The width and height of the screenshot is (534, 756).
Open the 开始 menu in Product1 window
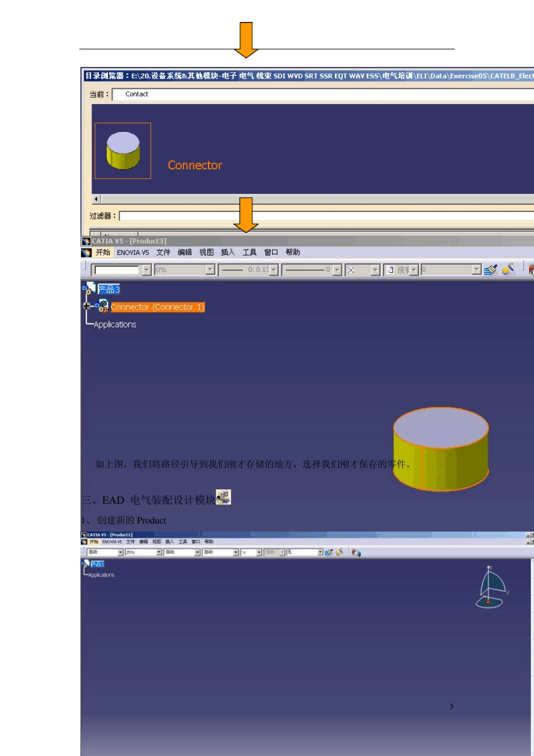(x=94, y=542)
